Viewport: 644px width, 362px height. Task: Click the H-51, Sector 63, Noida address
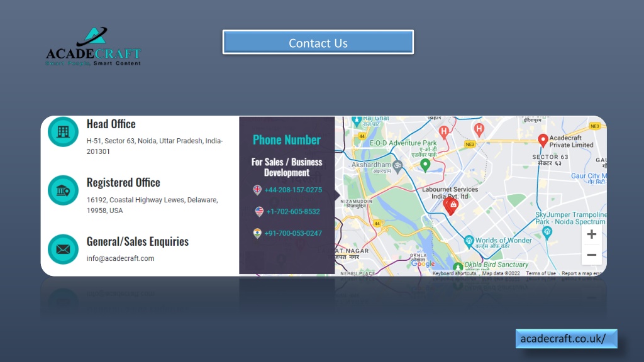click(155, 146)
